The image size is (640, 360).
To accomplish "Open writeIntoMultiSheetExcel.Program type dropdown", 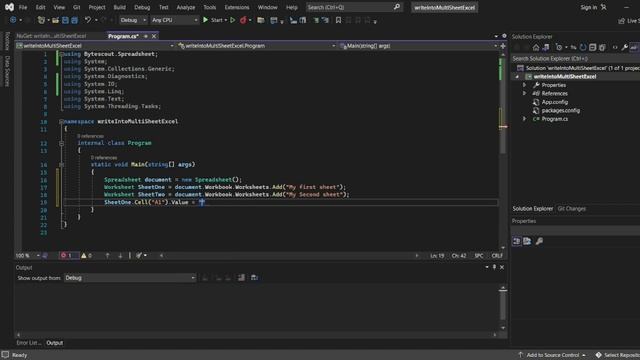I will coord(257,46).
